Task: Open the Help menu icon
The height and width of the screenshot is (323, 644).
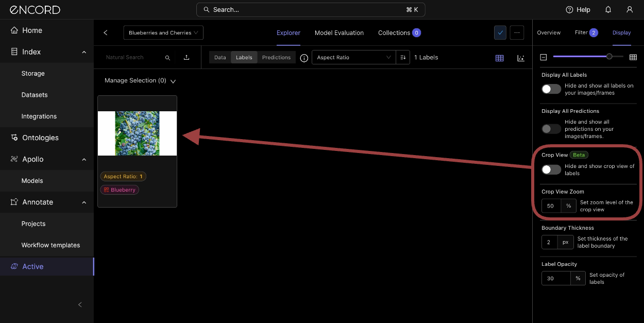Action: pyautogui.click(x=569, y=10)
